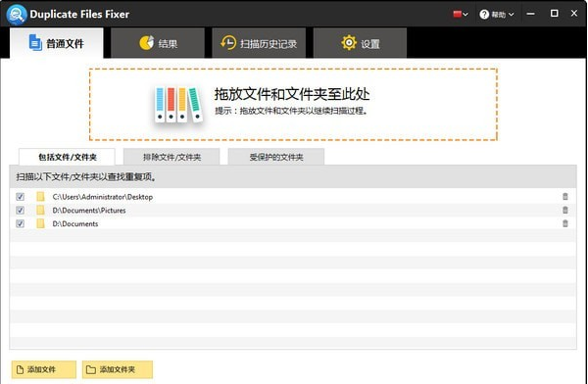Minimize the Duplicate Files Fixer window

point(530,14)
